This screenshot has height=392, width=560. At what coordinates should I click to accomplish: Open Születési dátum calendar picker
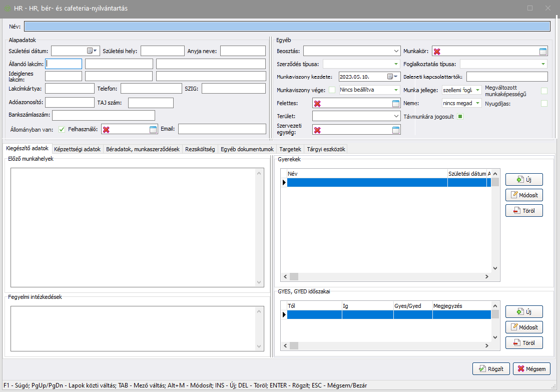[92, 51]
